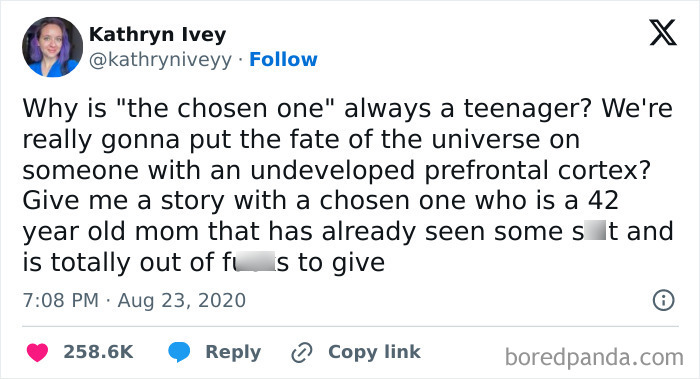Screen dimensions: 700x379
Task: Click the @kathryniveyy handle
Action: point(160,60)
